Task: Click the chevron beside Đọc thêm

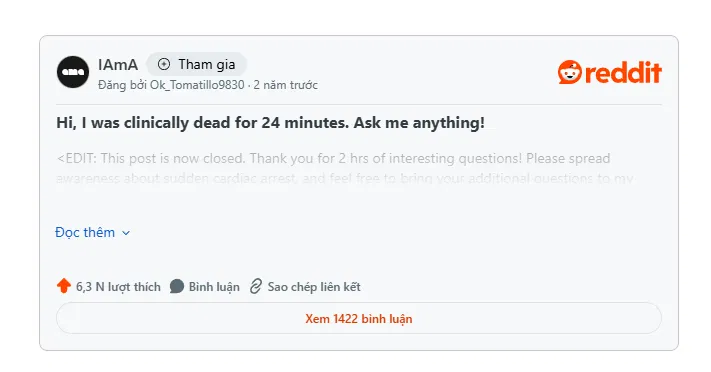Action: point(126,233)
